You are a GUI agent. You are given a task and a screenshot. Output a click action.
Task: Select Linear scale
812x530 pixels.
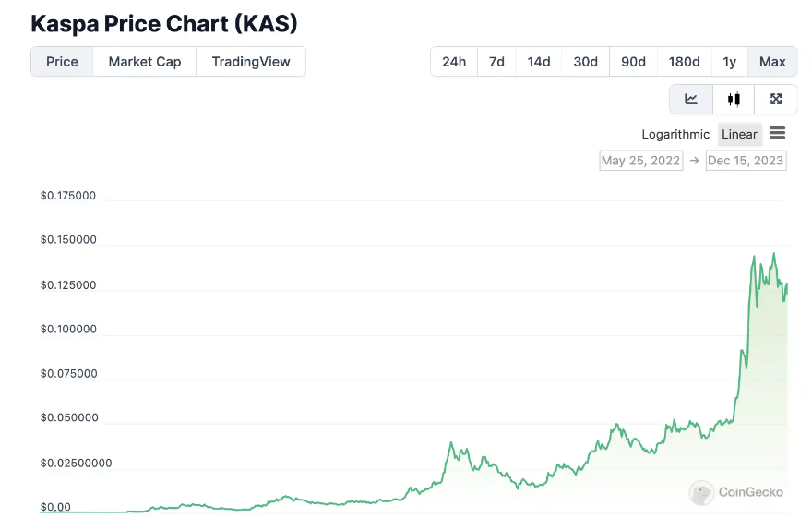coord(739,135)
